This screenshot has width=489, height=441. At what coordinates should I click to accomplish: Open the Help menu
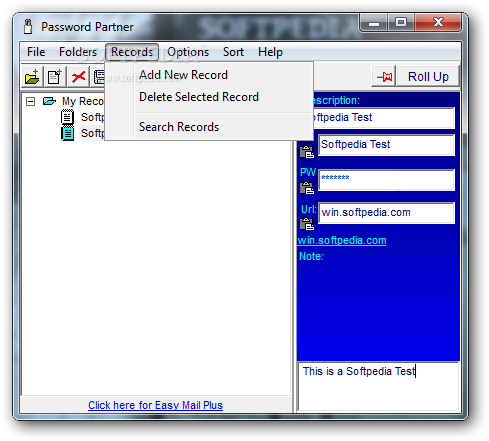(x=270, y=52)
